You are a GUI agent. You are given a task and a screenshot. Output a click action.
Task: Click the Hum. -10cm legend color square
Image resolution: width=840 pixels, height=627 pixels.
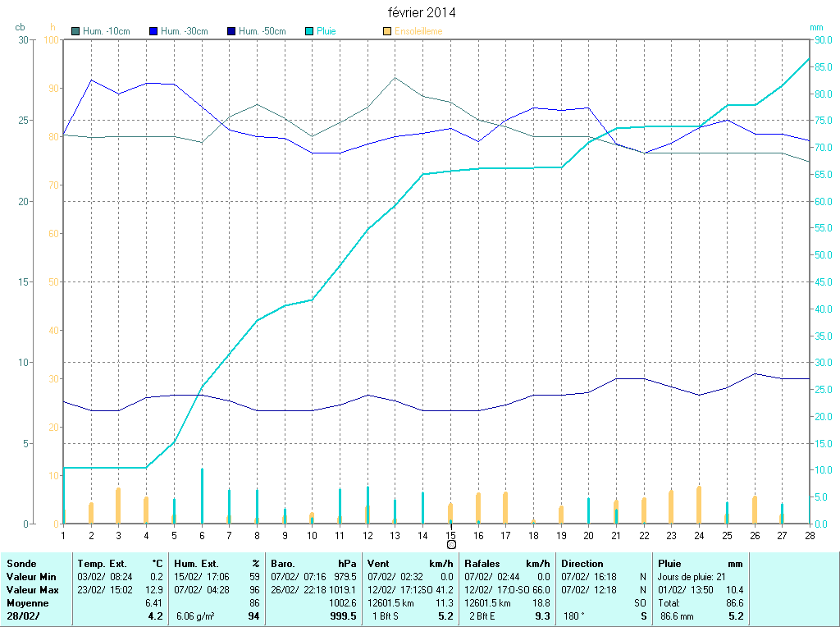(x=76, y=31)
